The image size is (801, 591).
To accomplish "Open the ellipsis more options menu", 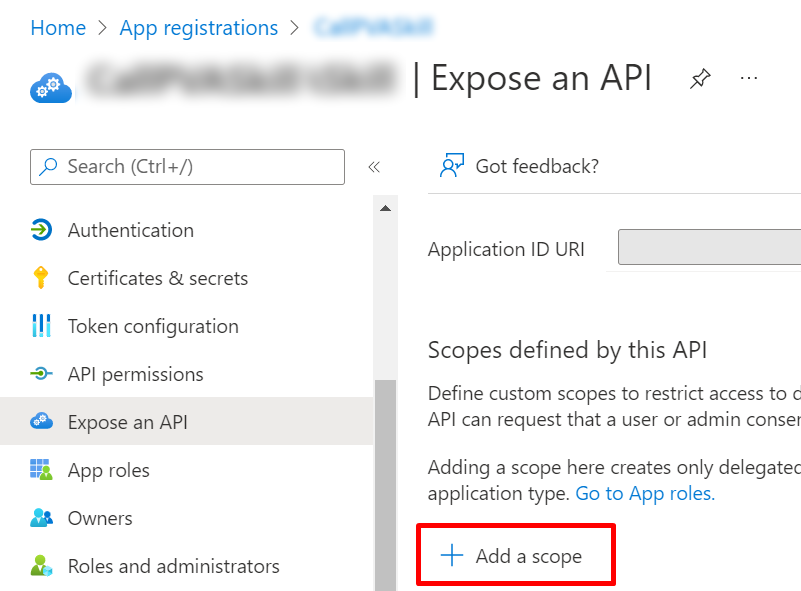I will point(748,77).
